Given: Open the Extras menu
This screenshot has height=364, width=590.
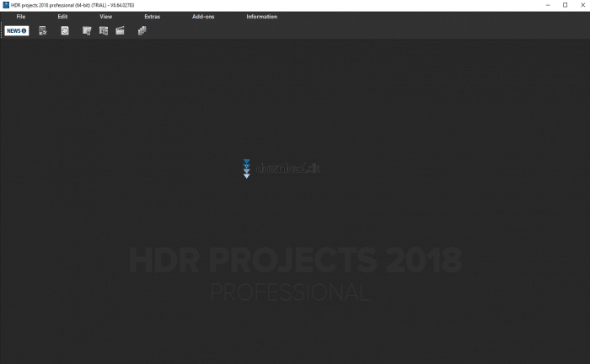Looking at the screenshot, I should (152, 17).
